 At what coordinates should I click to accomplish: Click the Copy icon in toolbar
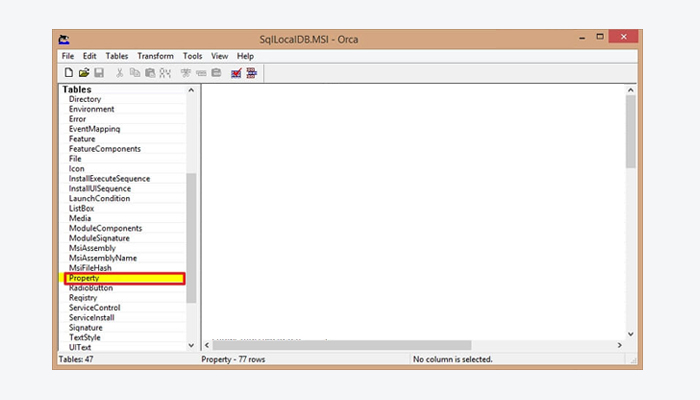click(134, 73)
